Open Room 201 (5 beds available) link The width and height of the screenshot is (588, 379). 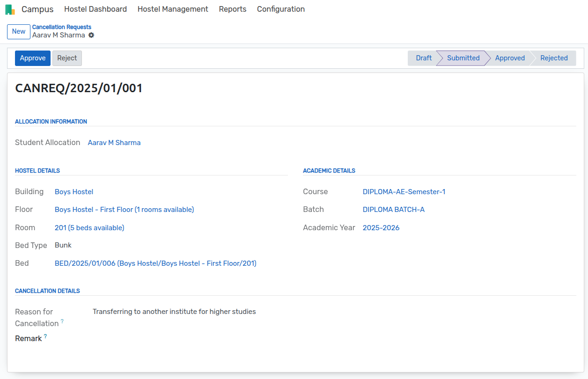pyautogui.click(x=89, y=228)
